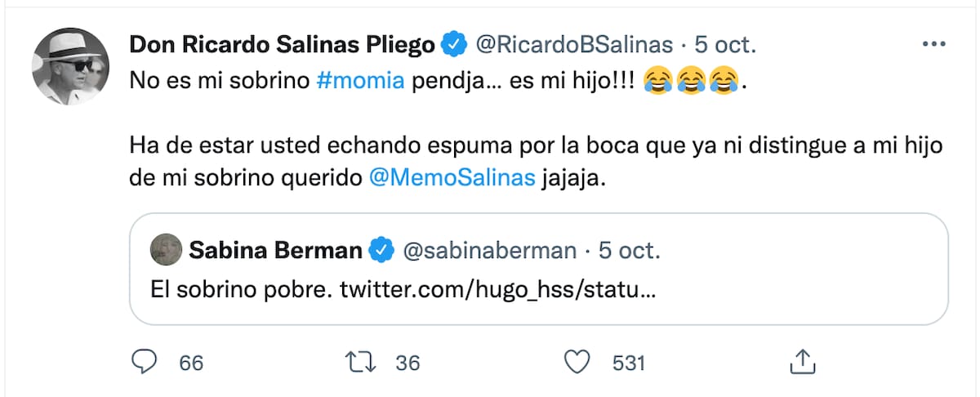Click the 531 likes count
Screen dimensions: 980x397
[629, 363]
